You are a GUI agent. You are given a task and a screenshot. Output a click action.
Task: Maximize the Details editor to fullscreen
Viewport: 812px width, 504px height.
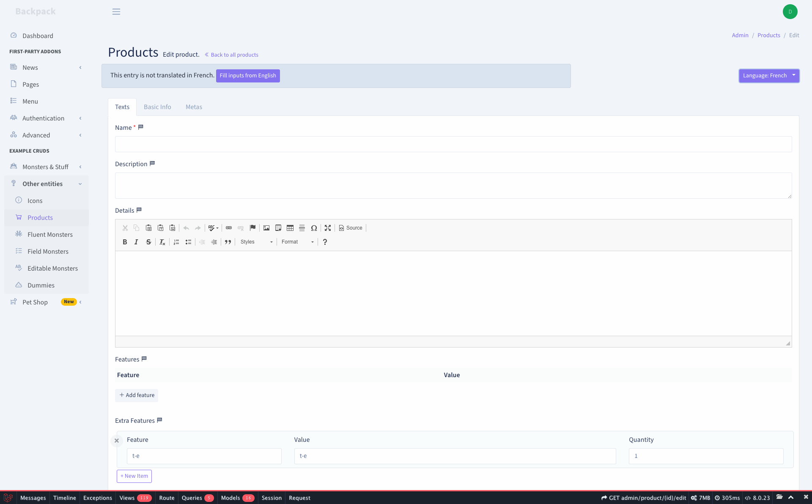[x=328, y=228]
